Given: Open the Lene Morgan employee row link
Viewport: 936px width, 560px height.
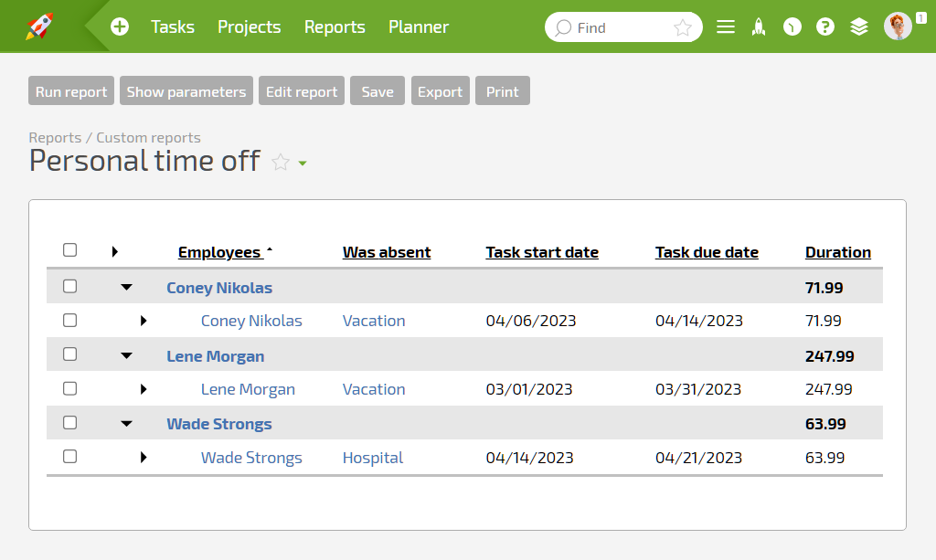Looking at the screenshot, I should click(x=248, y=389).
